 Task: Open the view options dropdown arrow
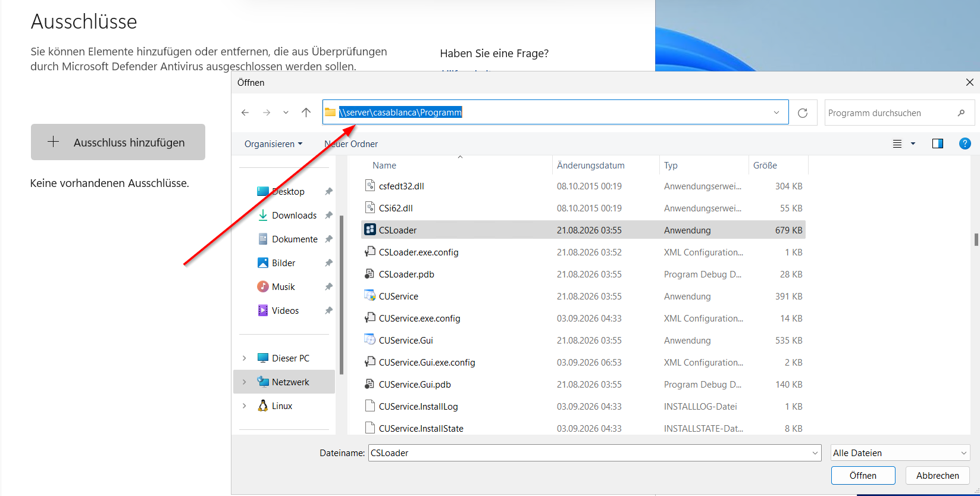913,144
